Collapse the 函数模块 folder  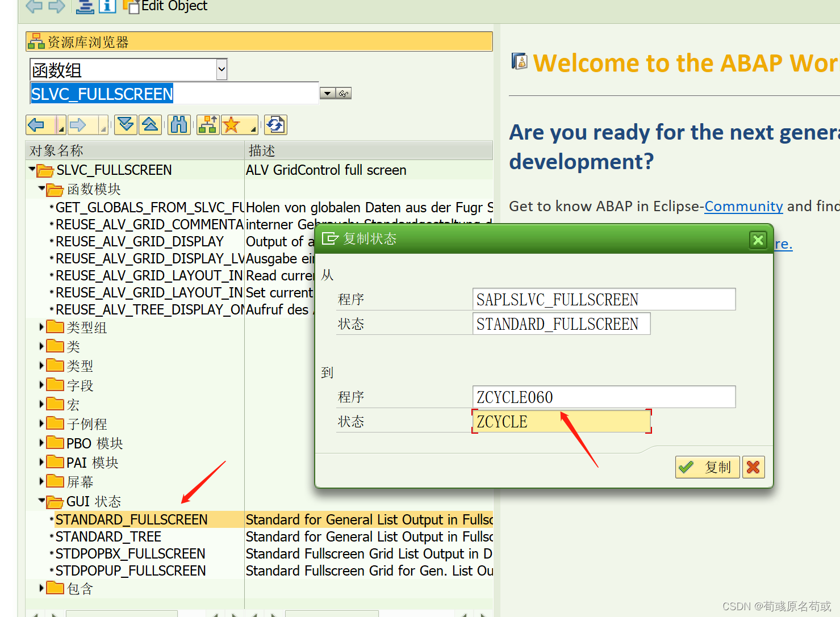[x=41, y=189]
